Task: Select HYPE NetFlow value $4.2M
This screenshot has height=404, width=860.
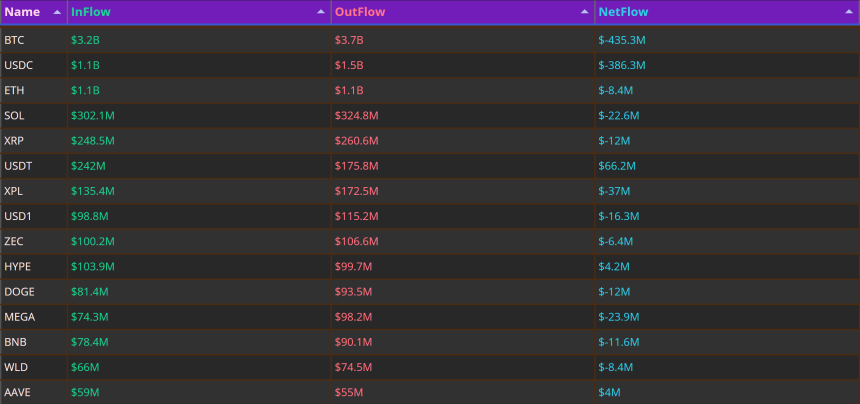Action: coord(614,267)
